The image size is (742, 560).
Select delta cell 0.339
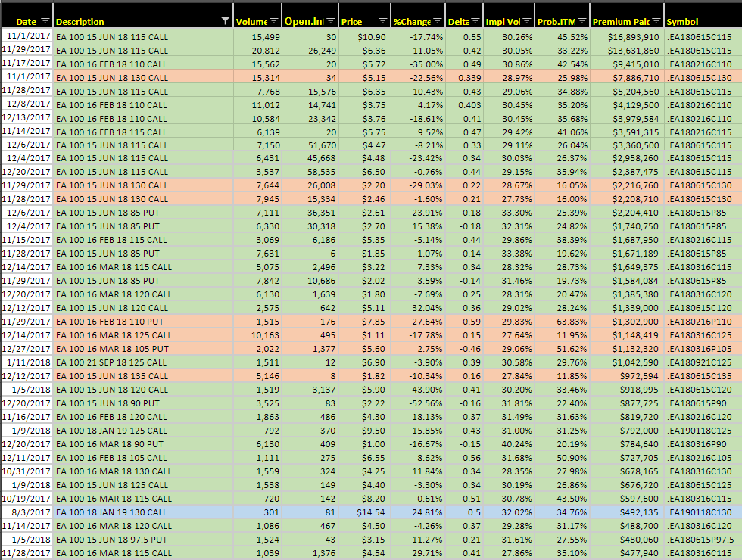(x=464, y=77)
